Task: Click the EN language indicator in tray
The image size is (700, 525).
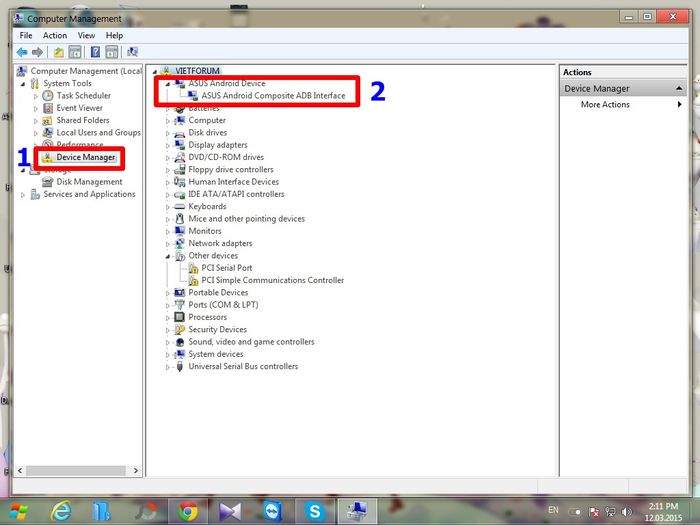Action: pos(553,510)
